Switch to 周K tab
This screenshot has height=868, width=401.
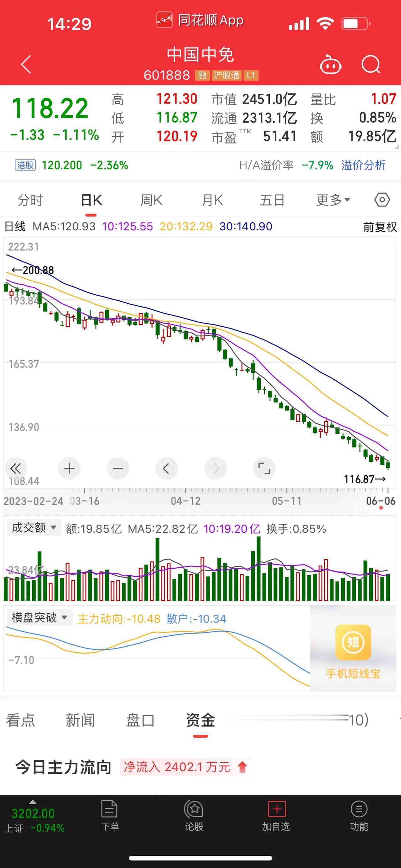(x=152, y=200)
